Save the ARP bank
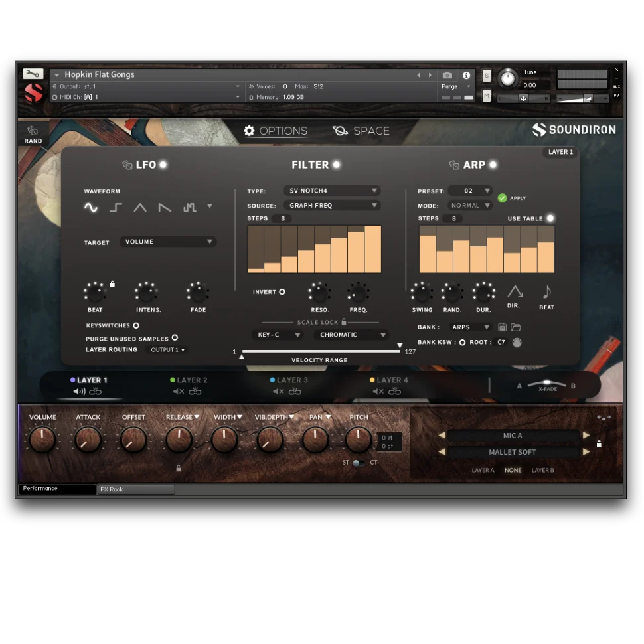The width and height of the screenshot is (644, 644). (x=502, y=327)
